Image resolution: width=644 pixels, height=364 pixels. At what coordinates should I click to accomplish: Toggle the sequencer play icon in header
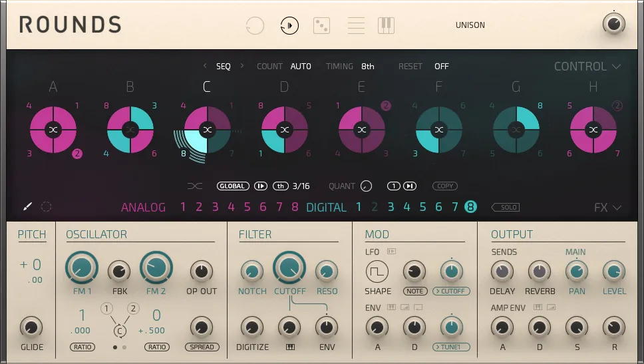click(x=289, y=25)
